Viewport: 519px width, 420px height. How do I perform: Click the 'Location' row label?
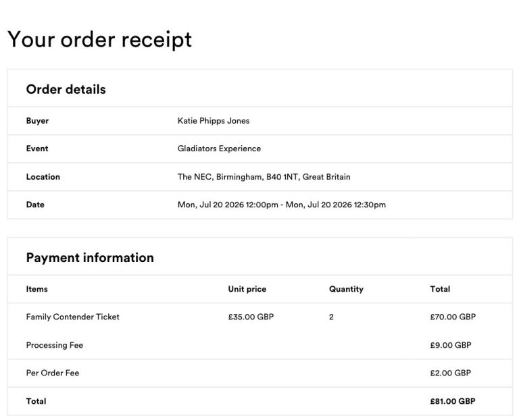click(43, 177)
